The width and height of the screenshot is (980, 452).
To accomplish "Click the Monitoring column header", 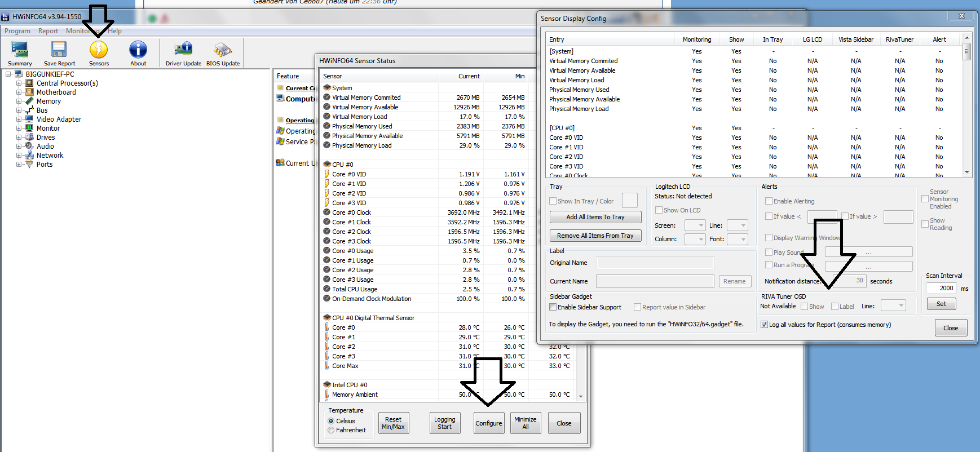I will click(697, 39).
